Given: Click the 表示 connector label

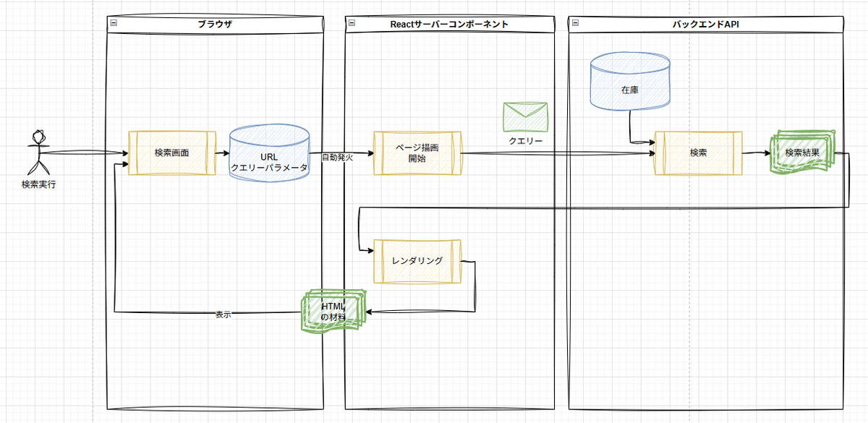Looking at the screenshot, I should click(224, 315).
